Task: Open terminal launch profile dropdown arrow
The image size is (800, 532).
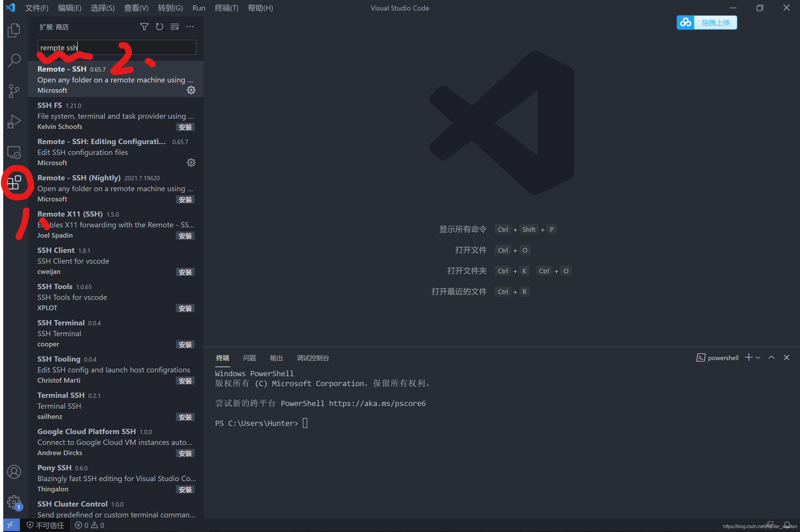Action: coord(758,357)
